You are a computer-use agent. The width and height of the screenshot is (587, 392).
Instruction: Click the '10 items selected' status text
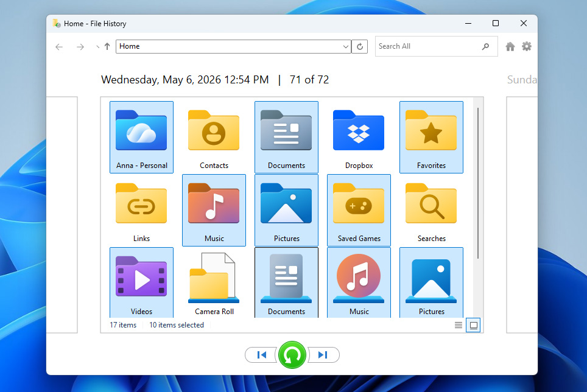[177, 325]
